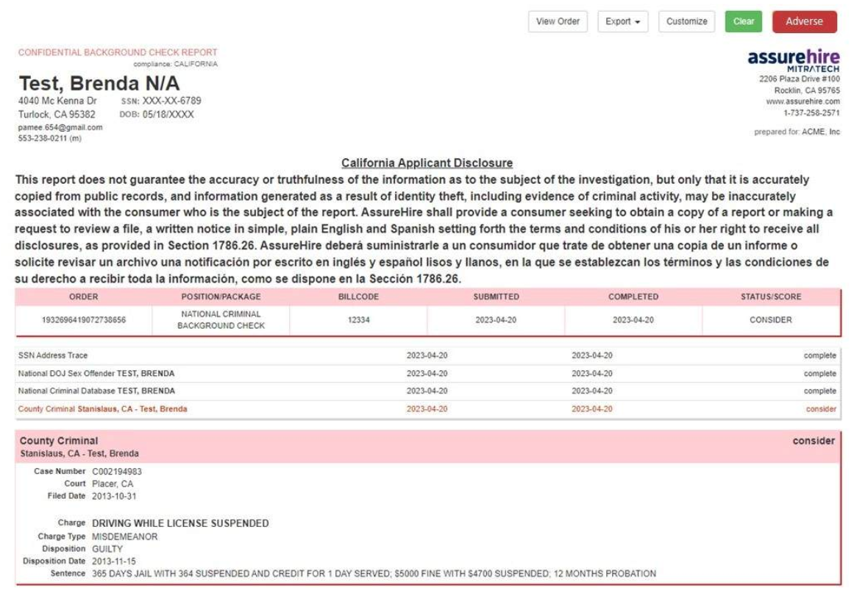Click the CONSIDER status in order table
Viewport: 868px width, 599px height.
tap(770, 320)
